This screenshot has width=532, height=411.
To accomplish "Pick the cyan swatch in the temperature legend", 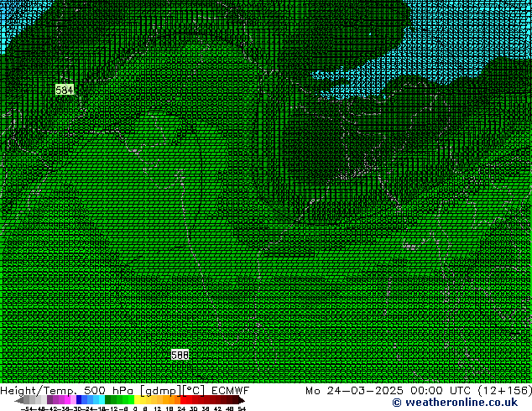I will 102,399.
